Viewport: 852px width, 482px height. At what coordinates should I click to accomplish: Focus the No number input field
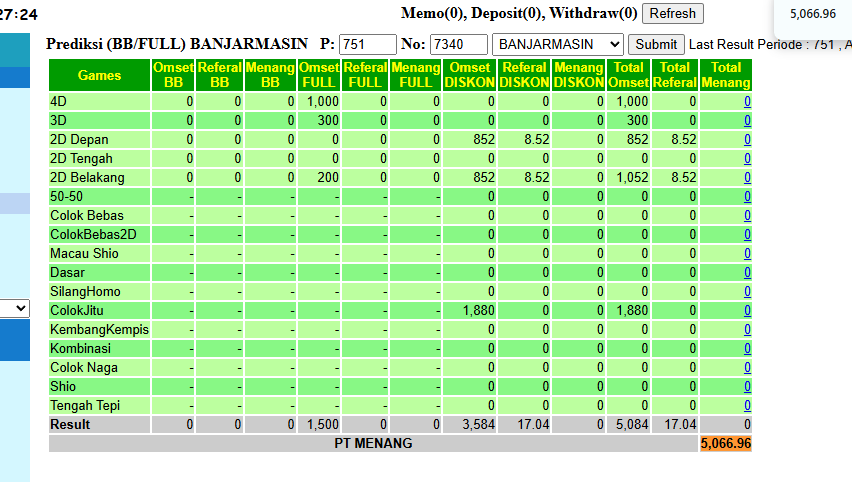[x=459, y=45]
